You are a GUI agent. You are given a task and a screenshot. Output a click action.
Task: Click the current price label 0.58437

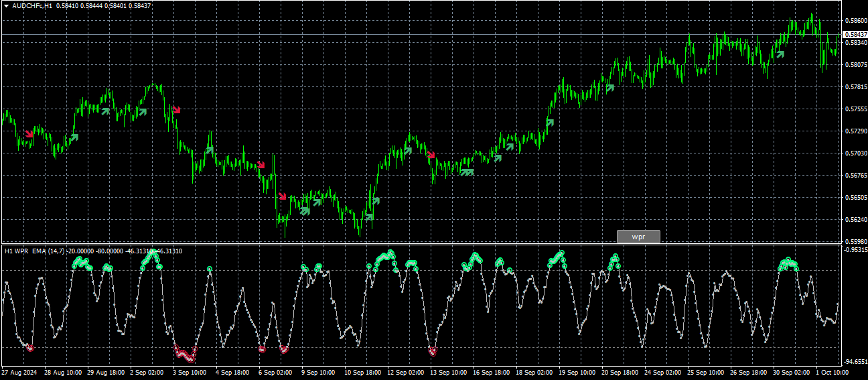click(855, 34)
